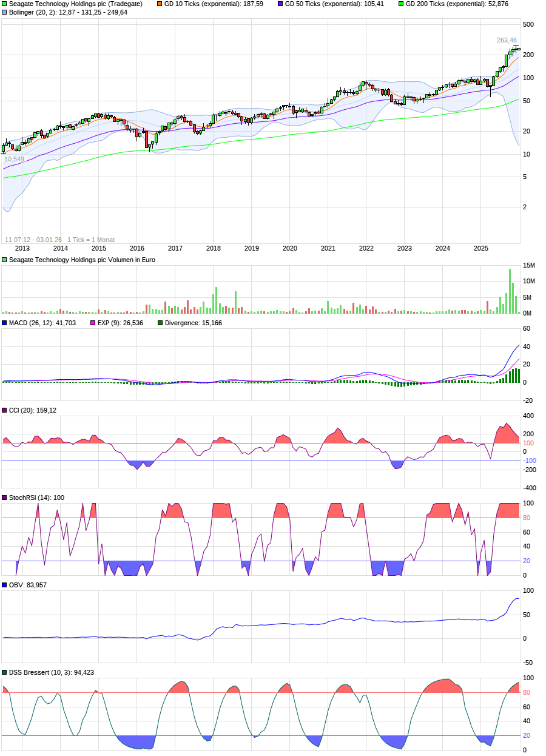Click the 2017 year label on time axis
Viewport: 546px width, 756px height.
pyautogui.click(x=175, y=248)
